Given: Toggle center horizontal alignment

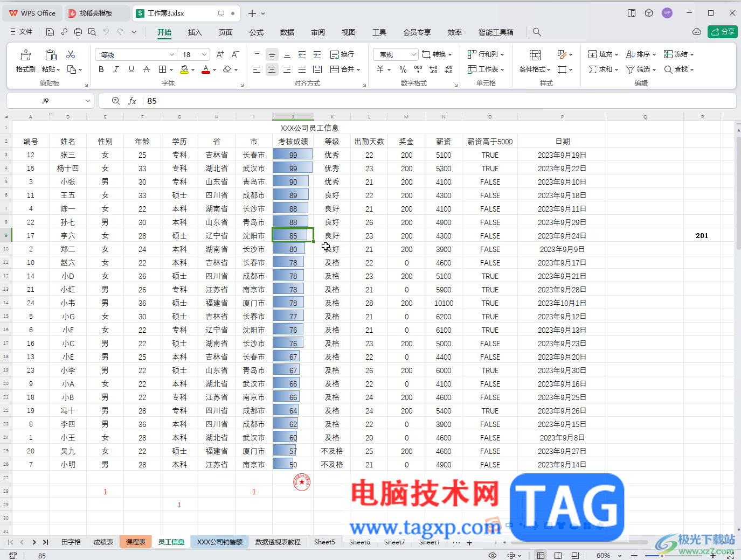Looking at the screenshot, I should click(x=272, y=69).
